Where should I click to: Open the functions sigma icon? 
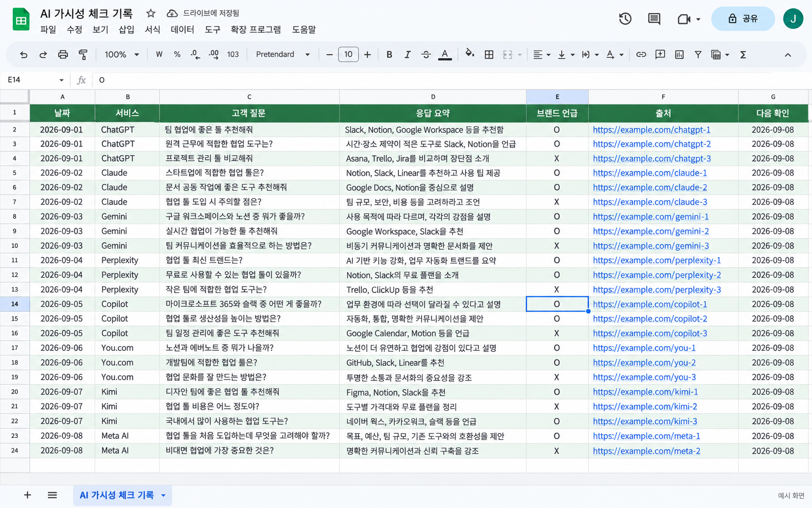click(x=743, y=54)
